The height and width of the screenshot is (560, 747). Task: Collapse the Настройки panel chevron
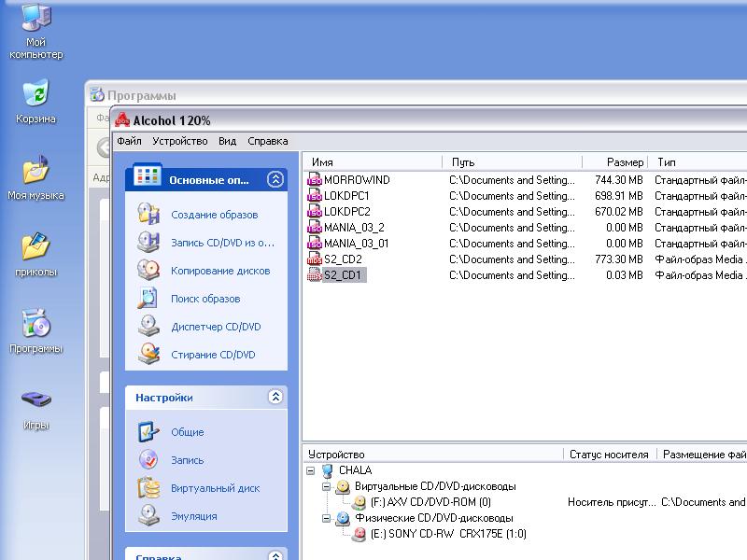coord(275,397)
